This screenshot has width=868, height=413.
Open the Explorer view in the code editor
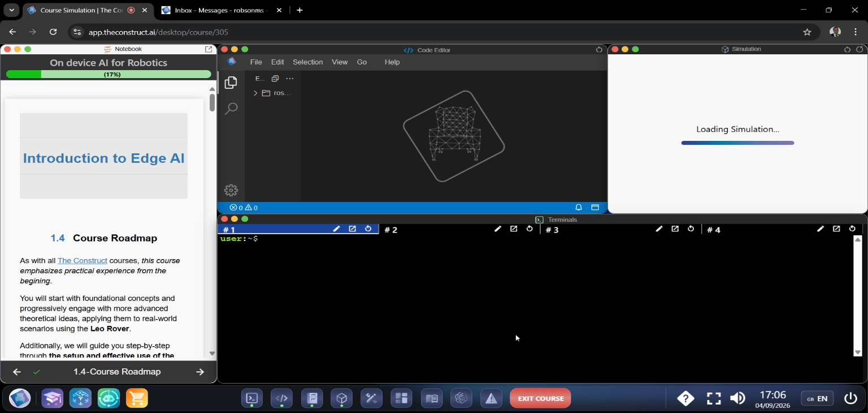point(231,83)
